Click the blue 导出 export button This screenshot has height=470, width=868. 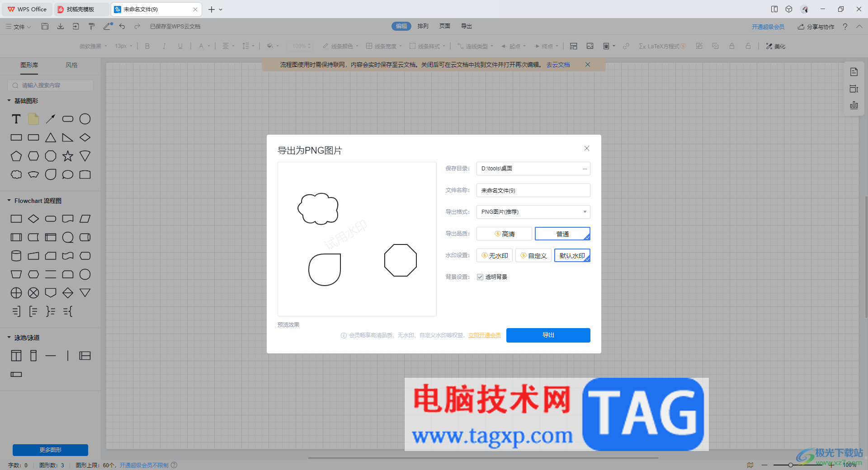click(548, 335)
